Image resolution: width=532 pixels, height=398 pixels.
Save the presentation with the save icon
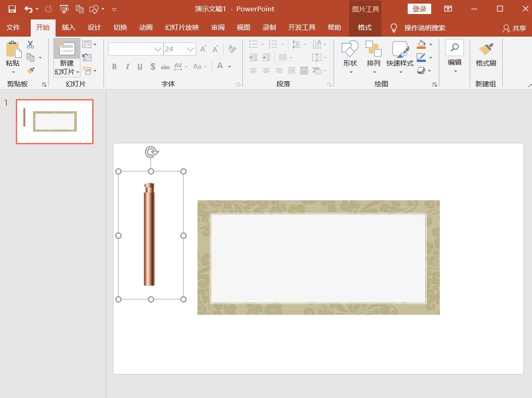[12, 9]
